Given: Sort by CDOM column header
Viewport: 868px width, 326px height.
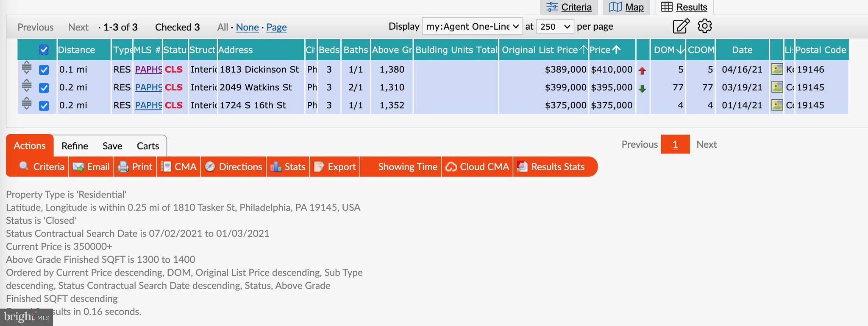Looking at the screenshot, I should pos(701,50).
